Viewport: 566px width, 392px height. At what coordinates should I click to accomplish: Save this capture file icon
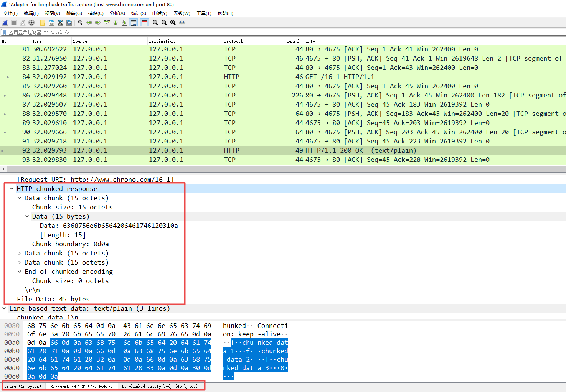51,23
